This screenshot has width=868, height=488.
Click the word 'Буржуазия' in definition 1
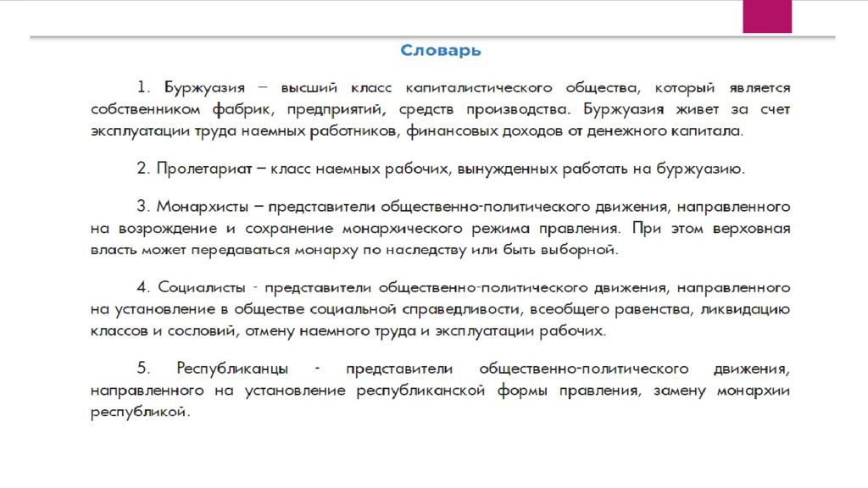click(204, 87)
